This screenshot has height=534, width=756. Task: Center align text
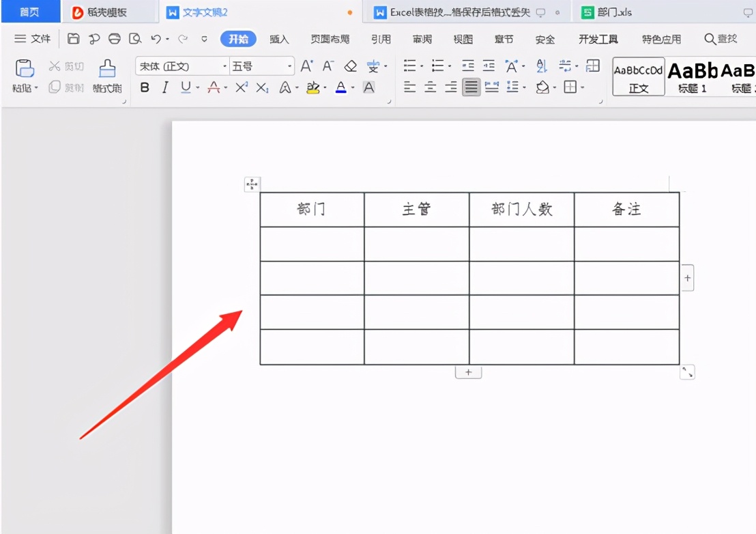tap(430, 87)
